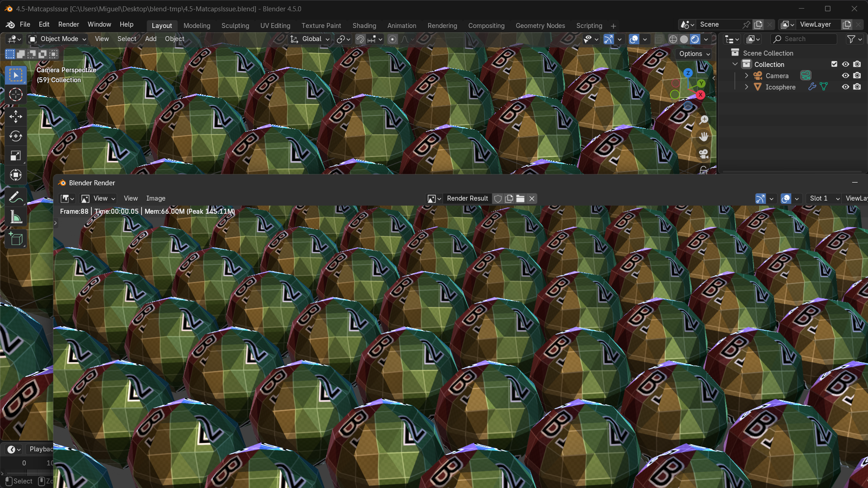Hide Icosphere in viewport via eye icon
This screenshot has width=868, height=488.
(x=845, y=87)
